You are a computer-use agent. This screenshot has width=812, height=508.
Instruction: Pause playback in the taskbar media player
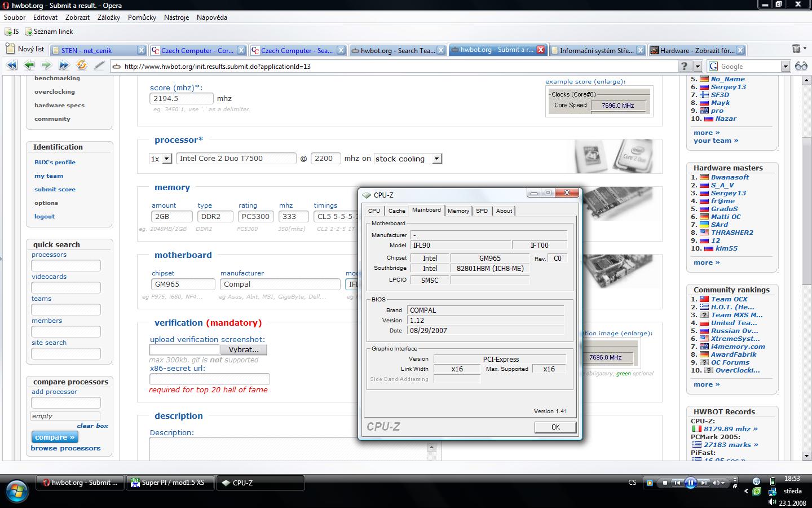pyautogui.click(x=691, y=483)
